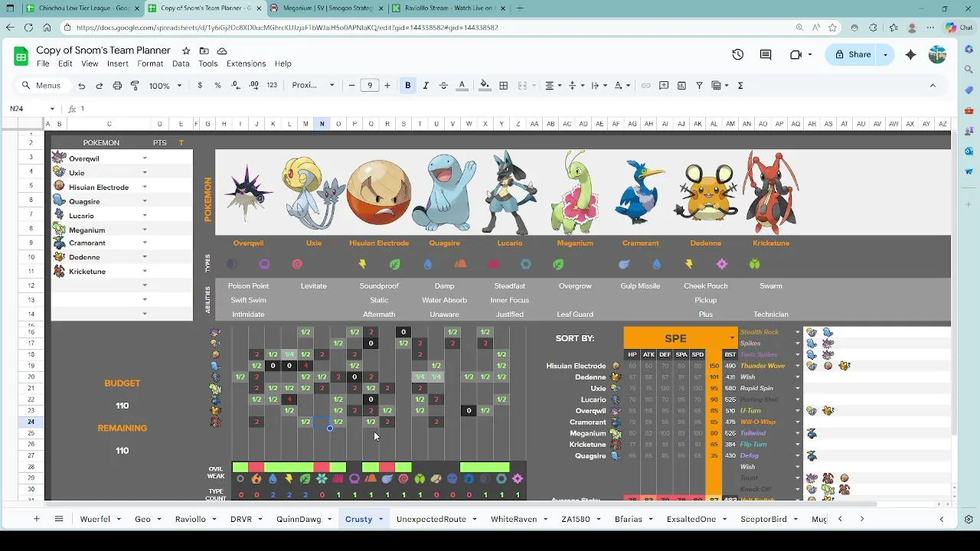Screen dimensions: 980x551
Task: Open the Extensions menu
Action: (247, 64)
